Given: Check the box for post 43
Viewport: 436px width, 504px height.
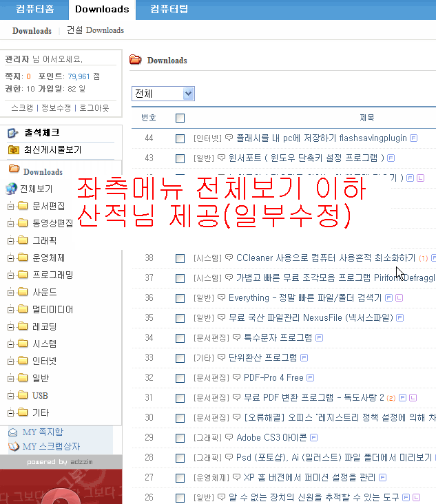Looking at the screenshot, I should [180, 158].
